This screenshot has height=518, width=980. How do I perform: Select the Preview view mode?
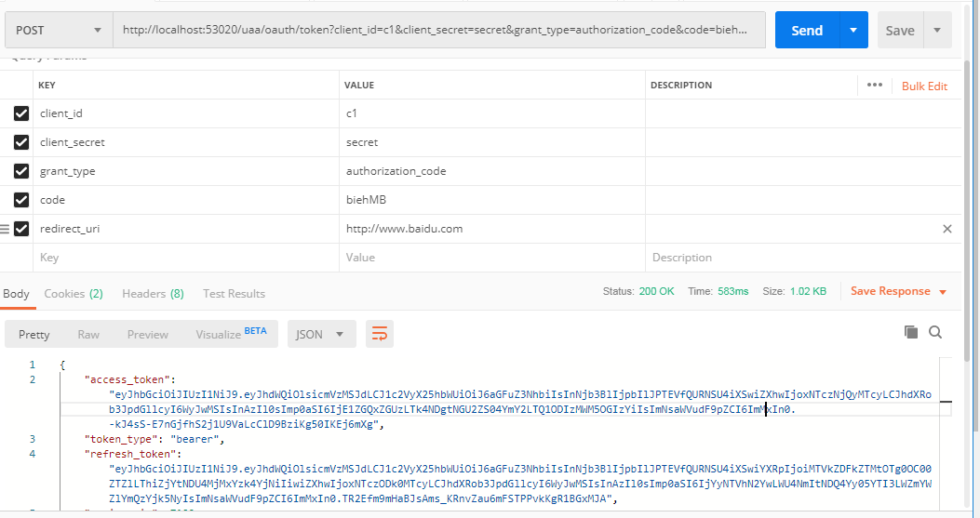(x=147, y=334)
